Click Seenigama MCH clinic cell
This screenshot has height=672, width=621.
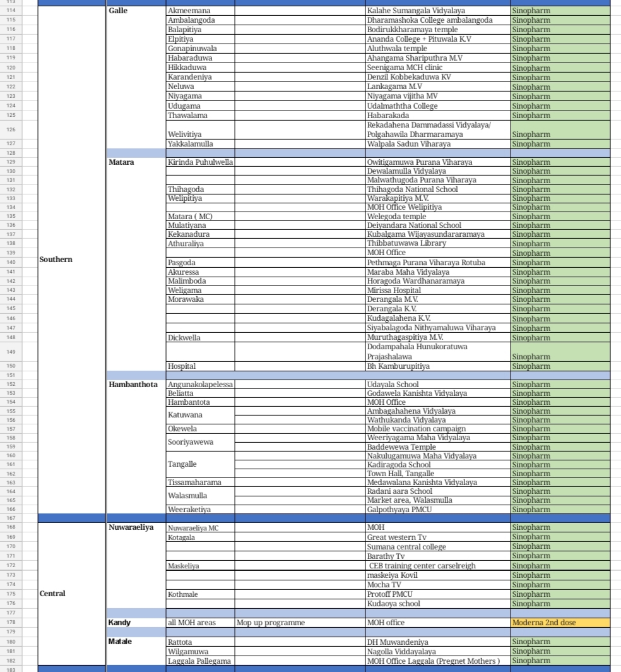(438, 68)
